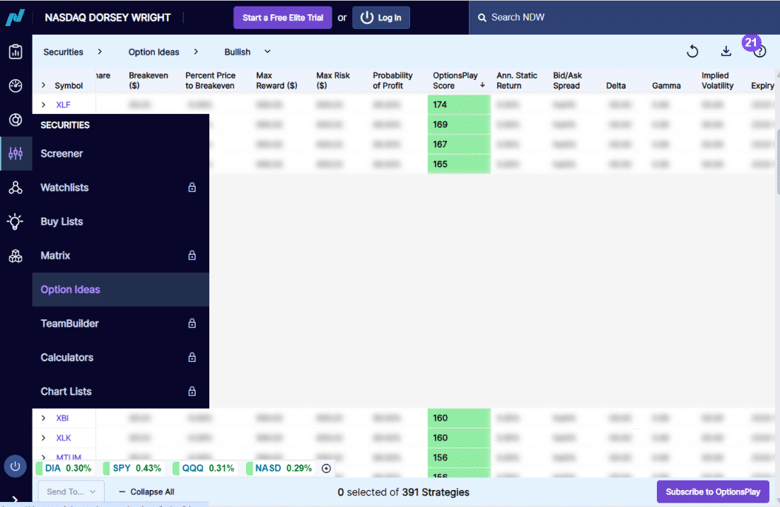Expand the XBI row
Image resolution: width=780 pixels, height=507 pixels.
pos(43,418)
